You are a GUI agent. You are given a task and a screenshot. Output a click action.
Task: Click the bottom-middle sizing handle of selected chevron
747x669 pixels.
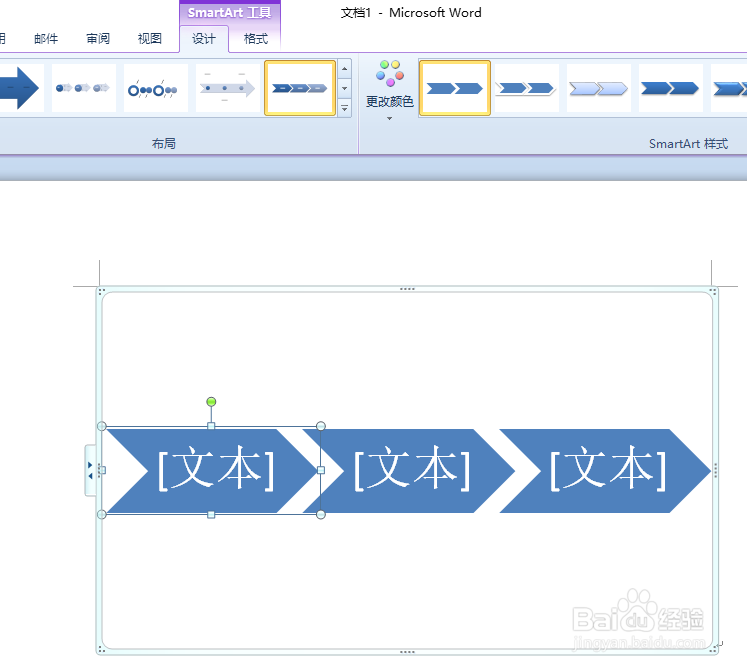click(x=211, y=515)
